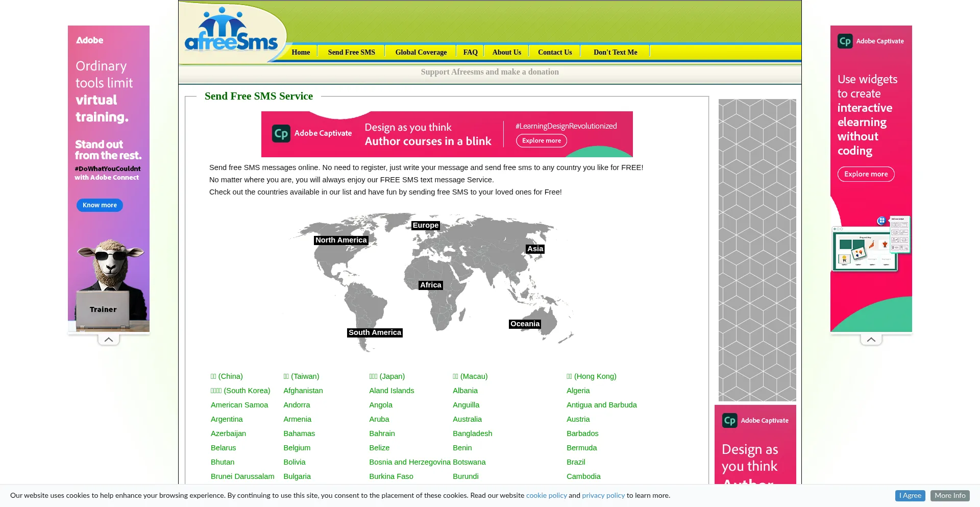980x507 pixels.
Task: Click Support Afreesms donation link
Action: [489, 72]
